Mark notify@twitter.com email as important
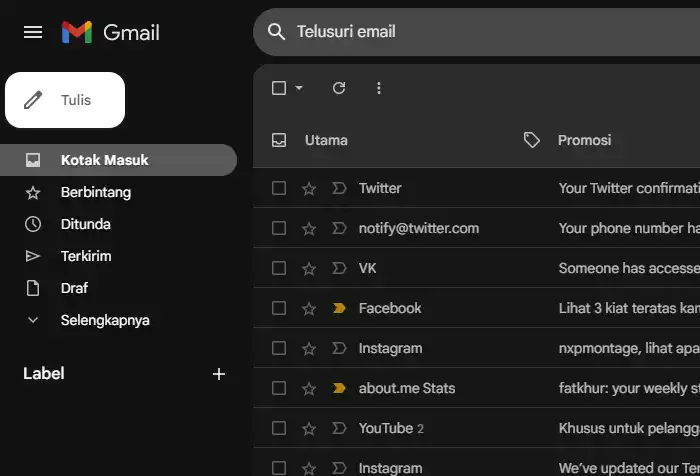The height and width of the screenshot is (476, 700). [339, 228]
